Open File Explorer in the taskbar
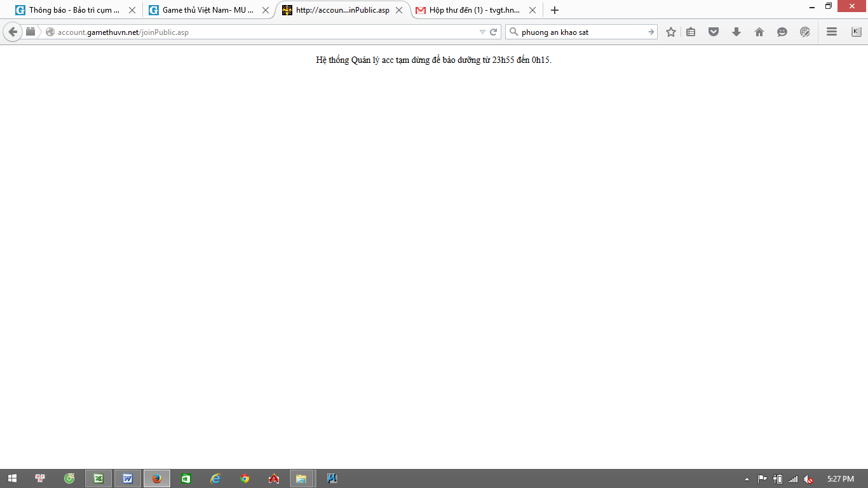This screenshot has height=488, width=868. point(302,478)
